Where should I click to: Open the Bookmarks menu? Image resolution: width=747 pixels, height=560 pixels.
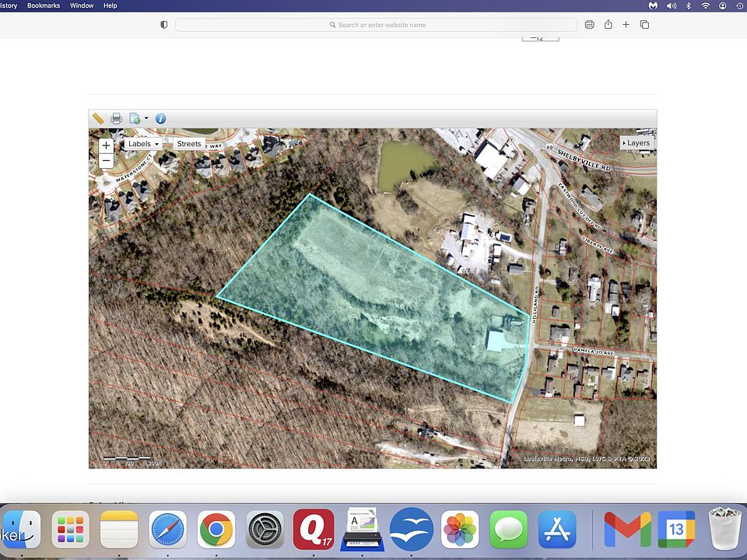pyautogui.click(x=44, y=5)
